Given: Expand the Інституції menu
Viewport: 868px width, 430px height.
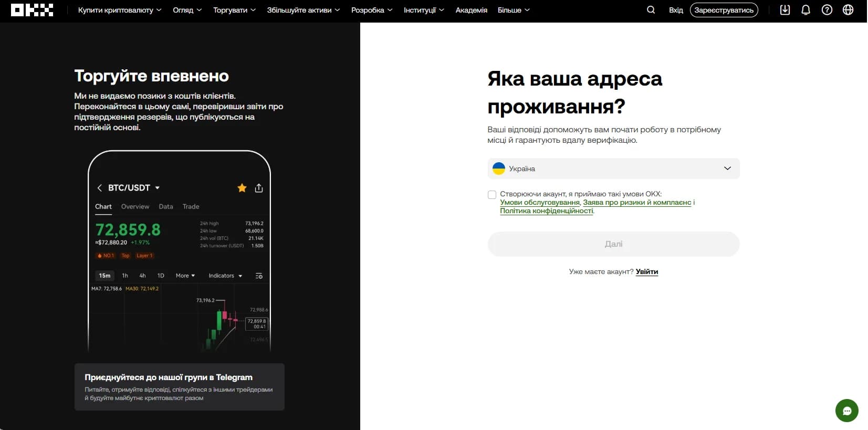Looking at the screenshot, I should 424,10.
